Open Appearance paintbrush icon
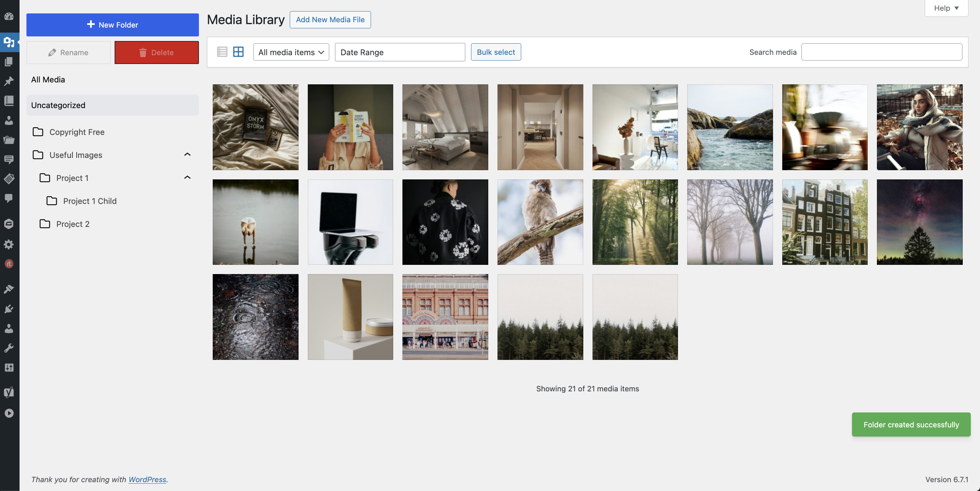 (9, 289)
